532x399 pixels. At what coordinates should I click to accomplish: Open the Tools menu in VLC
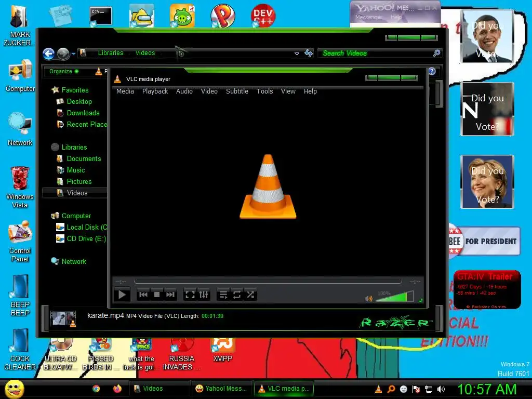pos(264,91)
